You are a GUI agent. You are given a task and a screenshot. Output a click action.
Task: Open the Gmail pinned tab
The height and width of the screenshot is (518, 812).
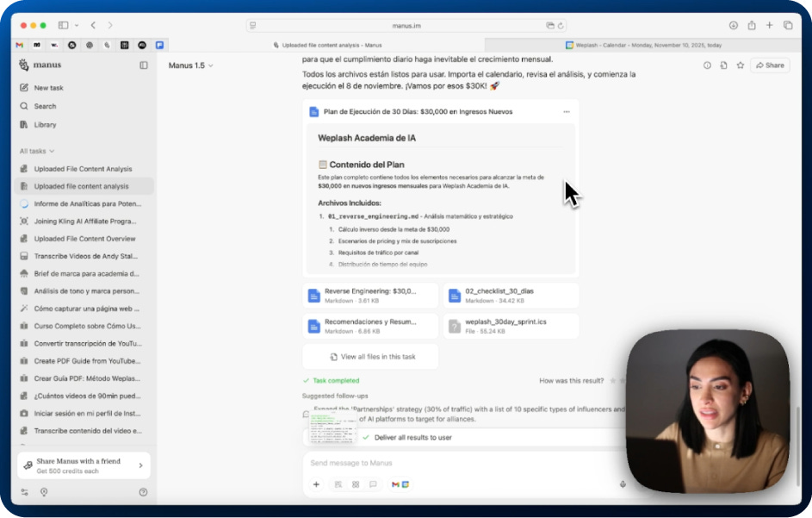20,45
